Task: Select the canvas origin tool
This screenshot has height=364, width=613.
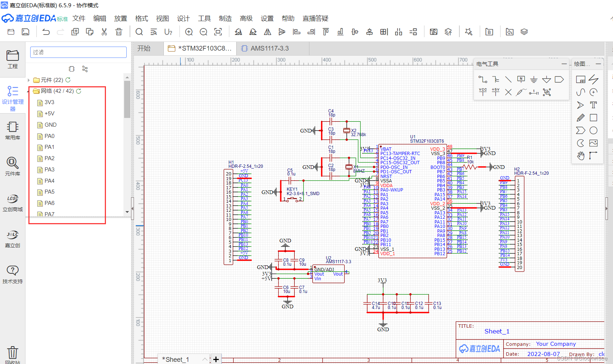Action: [593, 156]
